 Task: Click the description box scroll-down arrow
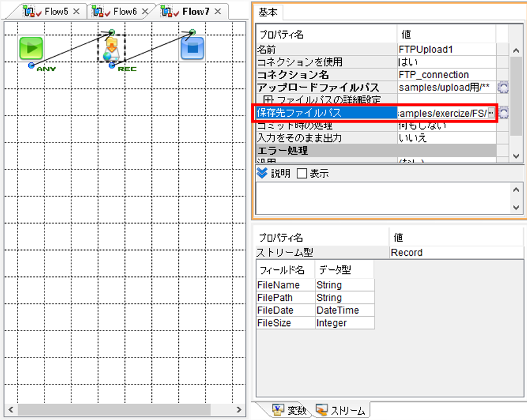(x=516, y=207)
